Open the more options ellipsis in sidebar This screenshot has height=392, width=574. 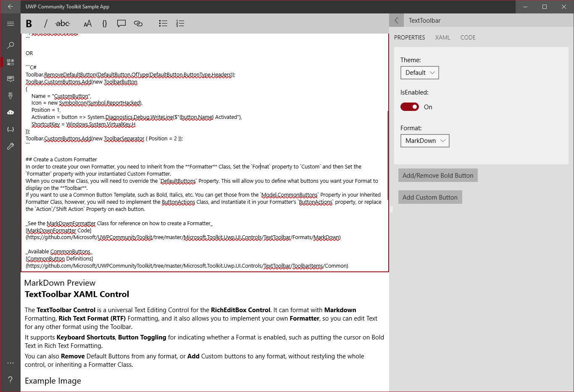pyautogui.click(x=11, y=363)
